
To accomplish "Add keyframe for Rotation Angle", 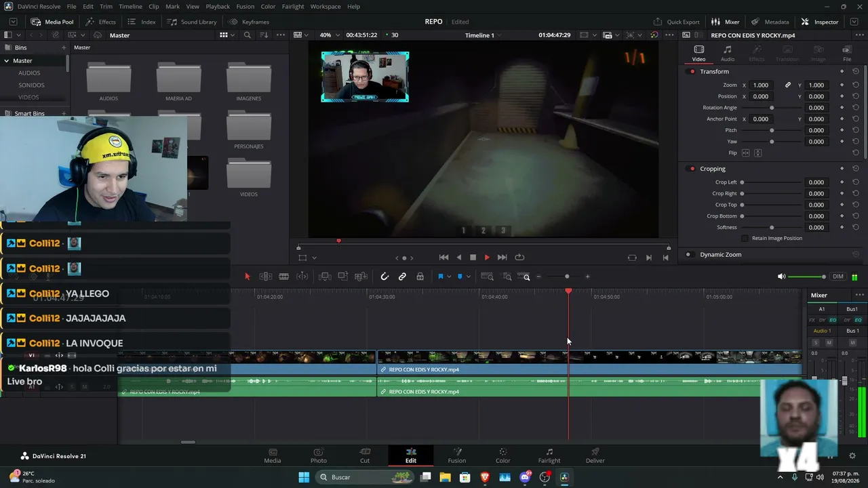I will (842, 108).
